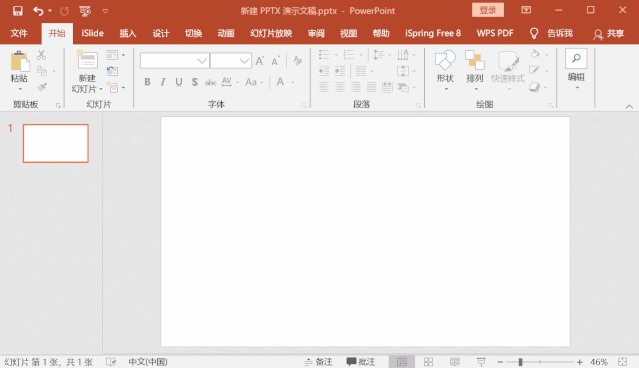Open the 审阅 tab
Screen dimensions: 639x368
coord(316,33)
